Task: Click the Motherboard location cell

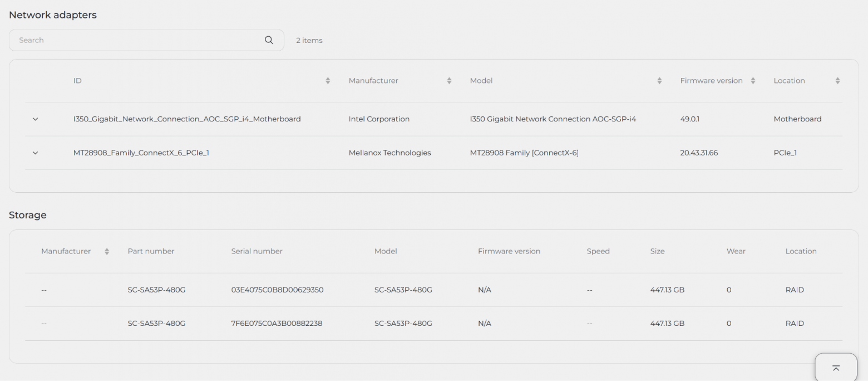Action: tap(797, 119)
